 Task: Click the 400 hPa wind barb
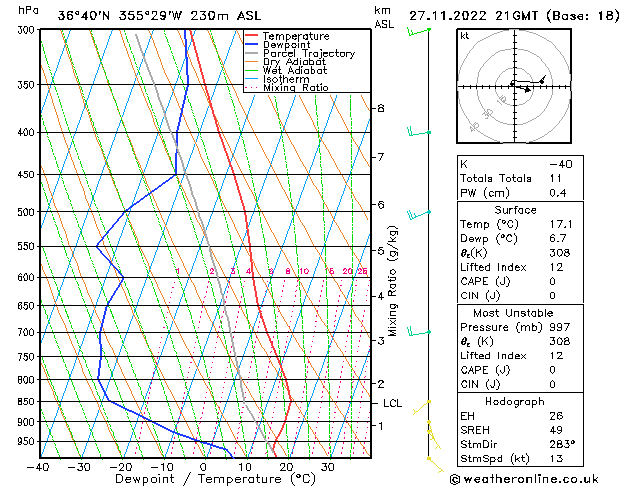[x=419, y=132]
